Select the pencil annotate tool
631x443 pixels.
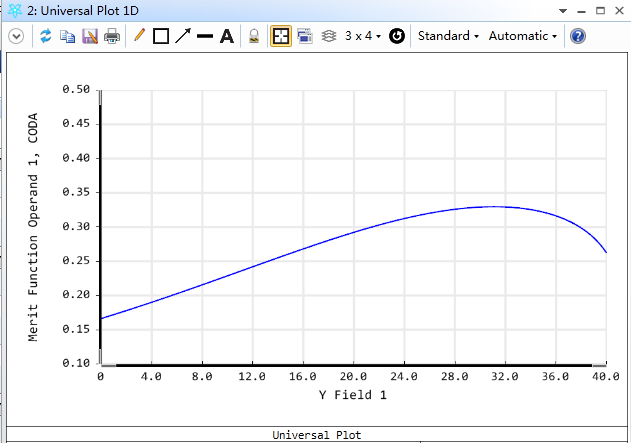[x=139, y=35]
